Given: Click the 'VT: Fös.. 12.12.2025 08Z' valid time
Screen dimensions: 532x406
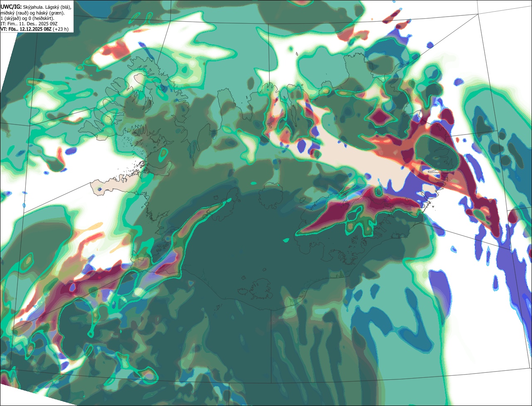Looking at the screenshot, I should click(26, 29).
